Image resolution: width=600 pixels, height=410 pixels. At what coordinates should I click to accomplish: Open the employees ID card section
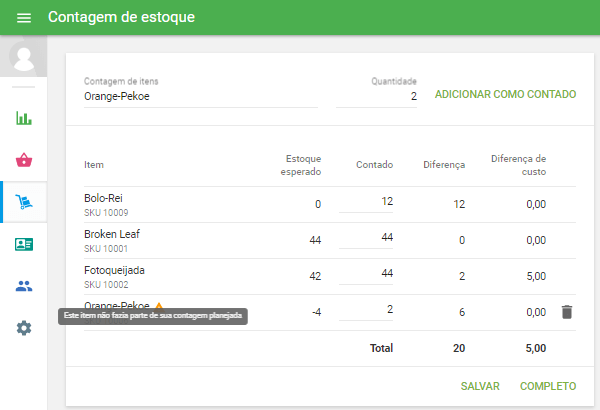pos(24,244)
